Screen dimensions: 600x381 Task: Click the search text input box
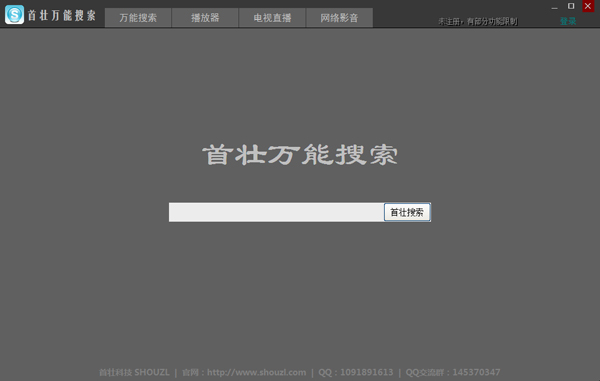276,212
